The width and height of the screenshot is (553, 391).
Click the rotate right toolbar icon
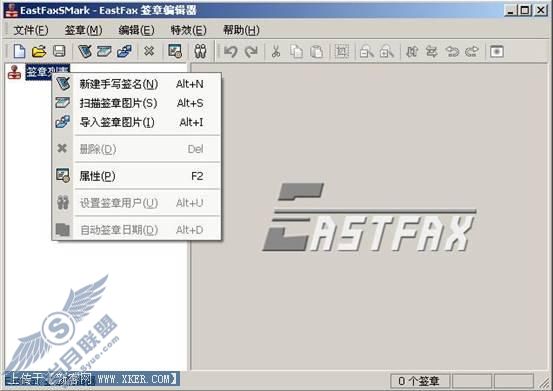pos(472,52)
